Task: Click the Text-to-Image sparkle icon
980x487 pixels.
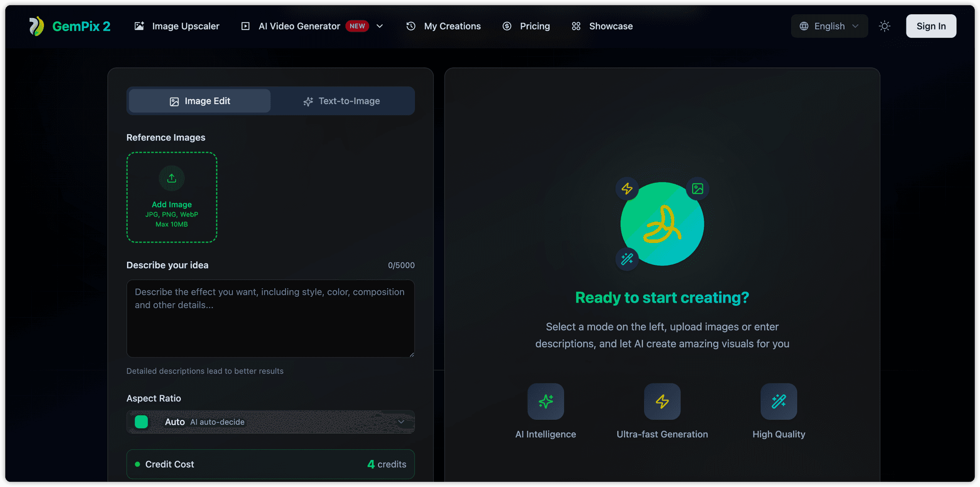Action: coord(308,102)
